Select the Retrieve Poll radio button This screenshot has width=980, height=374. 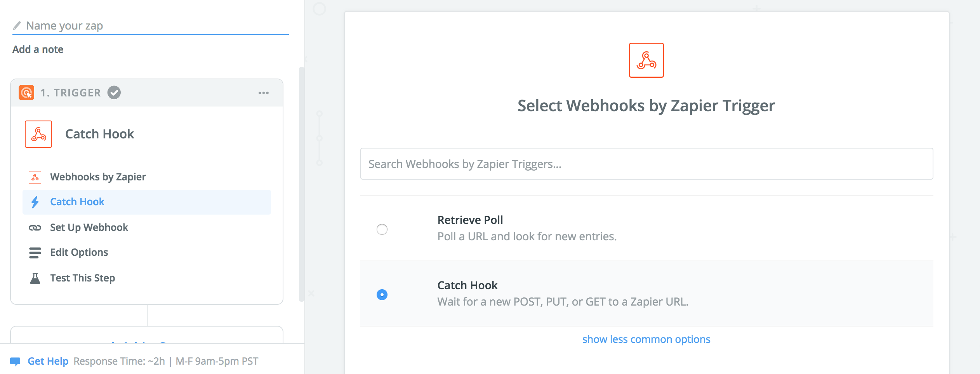click(x=382, y=229)
